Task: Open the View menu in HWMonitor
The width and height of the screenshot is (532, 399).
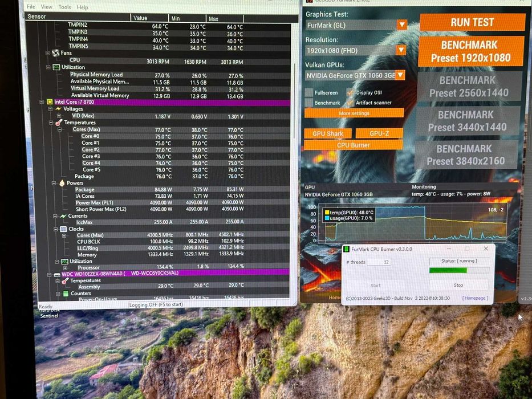Action: (47, 7)
